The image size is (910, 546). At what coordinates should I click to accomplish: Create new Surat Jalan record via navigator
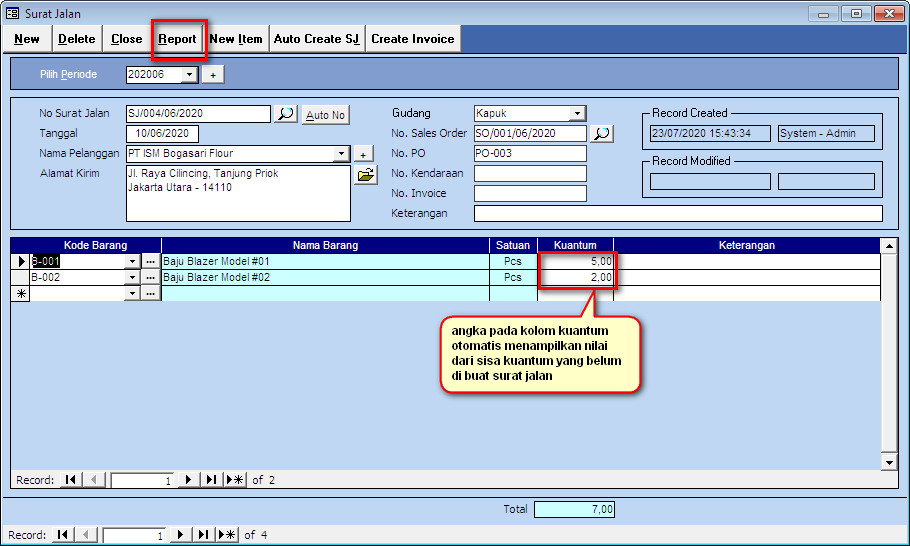[x=227, y=534]
